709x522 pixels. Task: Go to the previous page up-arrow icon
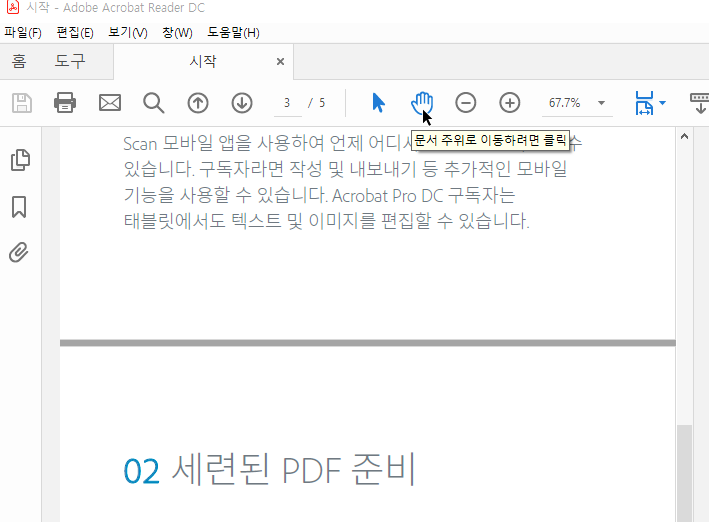pyautogui.click(x=198, y=103)
